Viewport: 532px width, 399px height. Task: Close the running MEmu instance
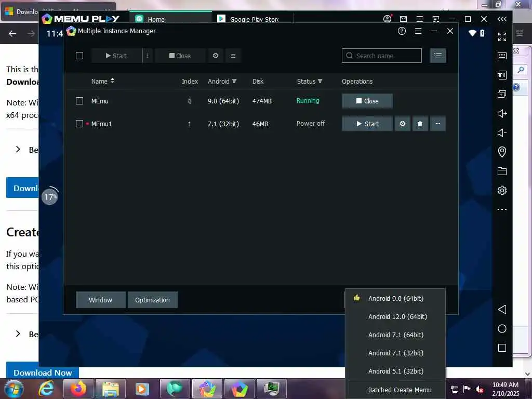367,101
